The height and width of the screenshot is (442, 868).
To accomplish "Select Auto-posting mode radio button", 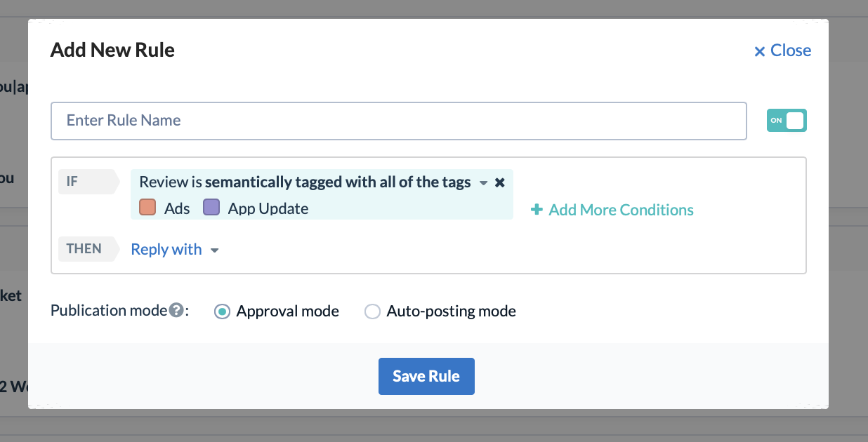I will [372, 312].
